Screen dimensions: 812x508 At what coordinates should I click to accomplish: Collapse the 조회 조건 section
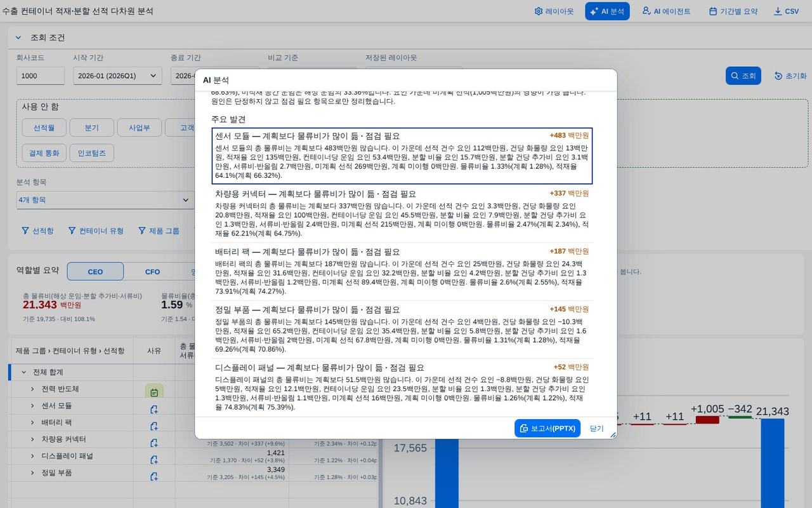pos(18,37)
